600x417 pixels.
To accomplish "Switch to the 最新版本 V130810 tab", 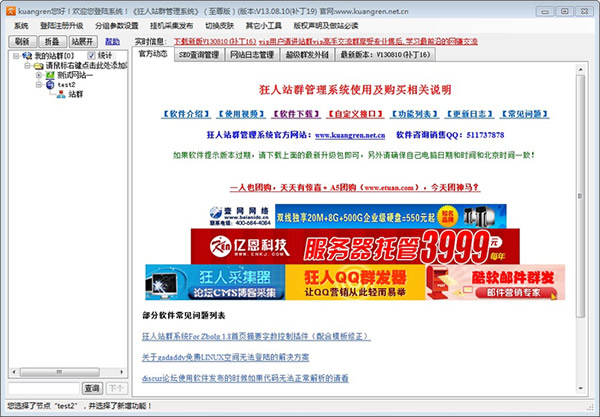I will click(385, 55).
